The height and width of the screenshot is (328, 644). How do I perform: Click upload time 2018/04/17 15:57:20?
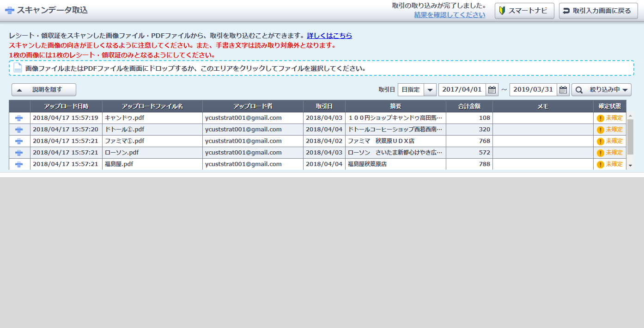coord(66,130)
